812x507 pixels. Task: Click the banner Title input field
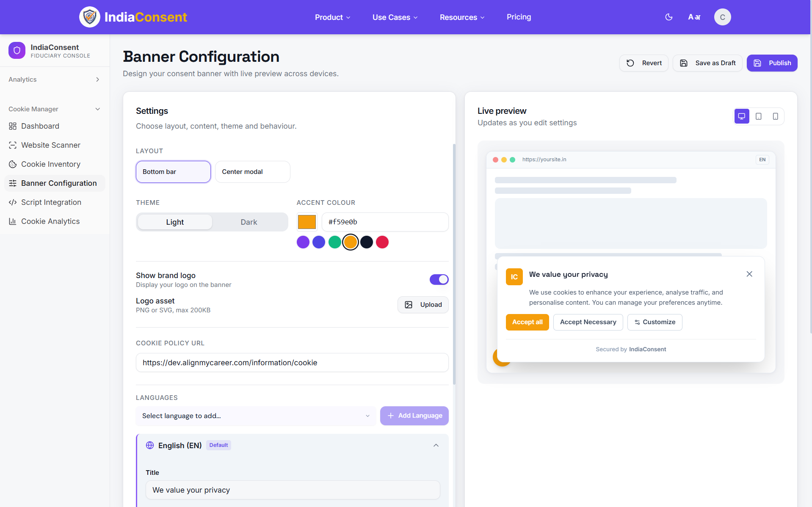[x=293, y=490]
